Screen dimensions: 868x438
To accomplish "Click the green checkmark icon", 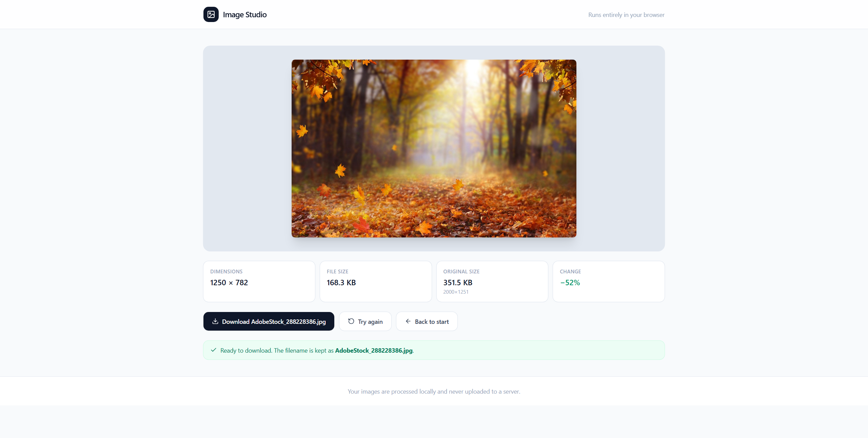I will (x=213, y=350).
